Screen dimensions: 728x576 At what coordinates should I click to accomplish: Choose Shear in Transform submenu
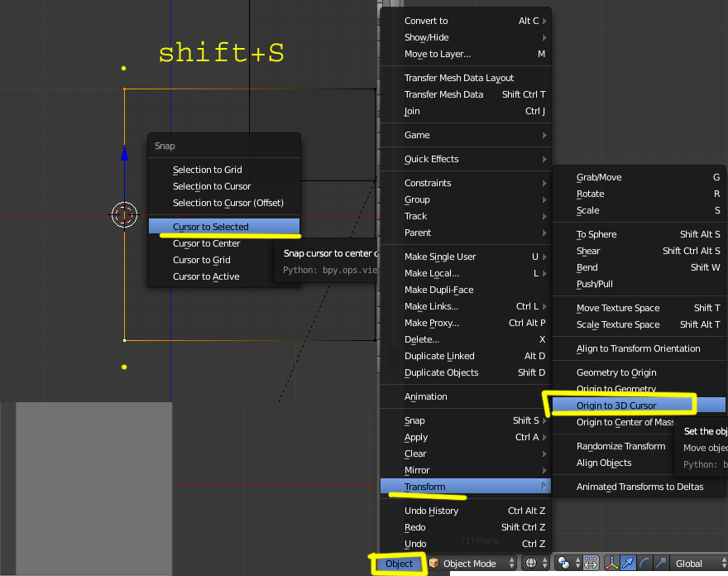click(639, 251)
